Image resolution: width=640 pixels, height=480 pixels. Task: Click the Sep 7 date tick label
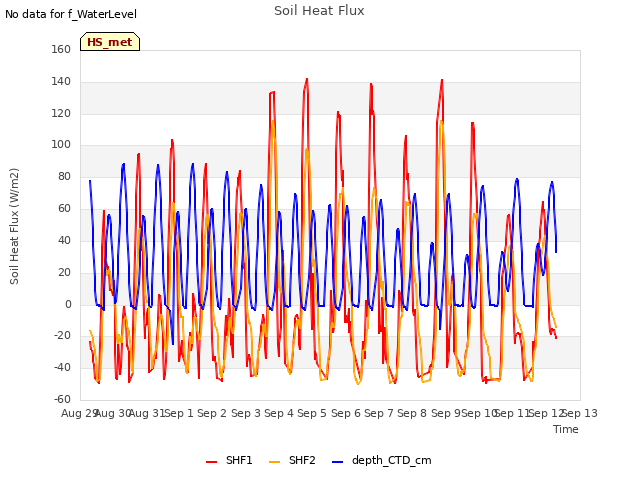click(379, 413)
